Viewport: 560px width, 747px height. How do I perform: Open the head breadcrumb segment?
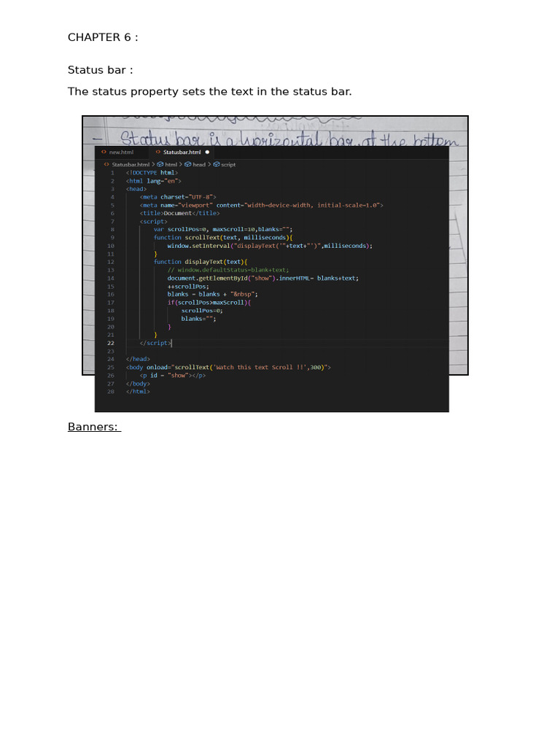pos(199,164)
